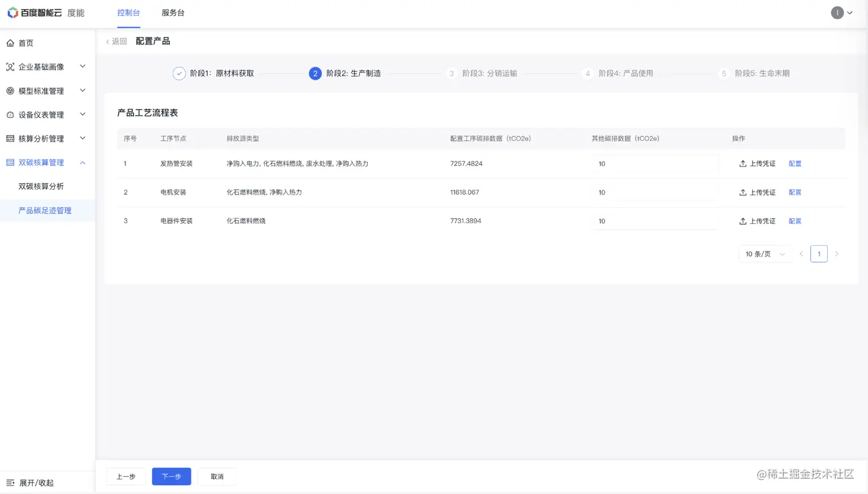Expand the 模型标准管理 menu chevron
Image resolution: width=868 pixels, height=494 pixels.
(x=83, y=91)
